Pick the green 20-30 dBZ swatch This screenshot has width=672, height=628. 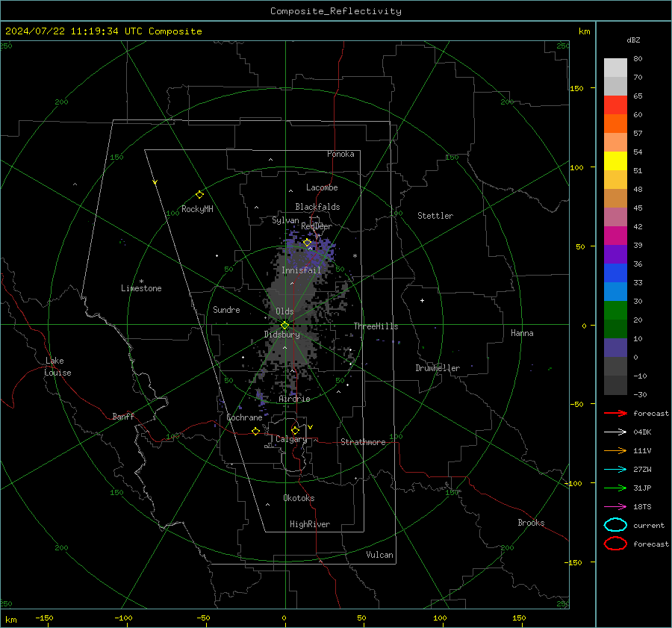(615, 310)
